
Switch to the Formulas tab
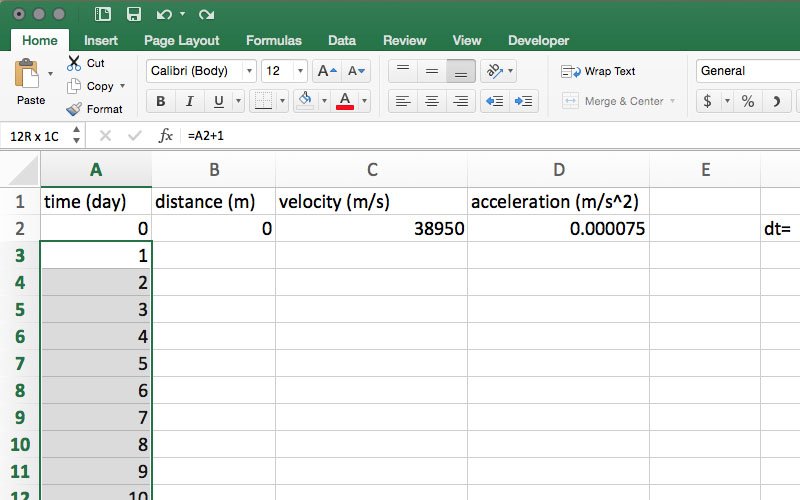(x=273, y=41)
